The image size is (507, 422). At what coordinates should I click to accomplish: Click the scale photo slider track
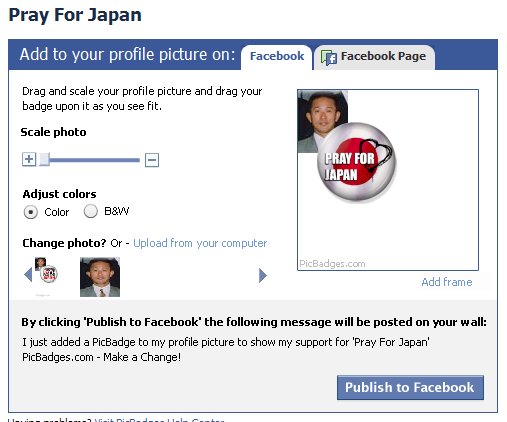[90, 160]
